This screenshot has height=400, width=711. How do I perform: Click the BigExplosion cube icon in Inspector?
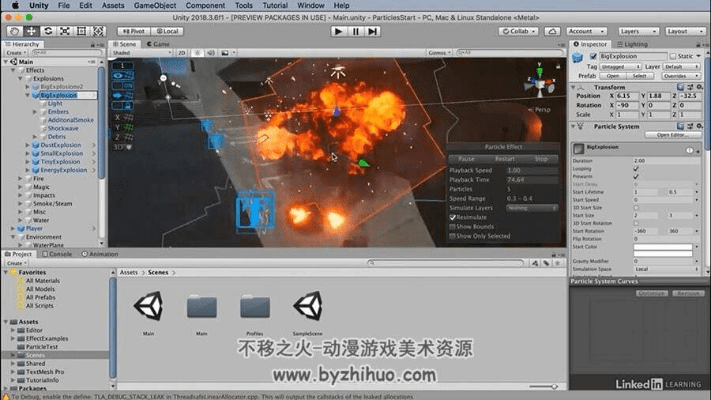577,57
